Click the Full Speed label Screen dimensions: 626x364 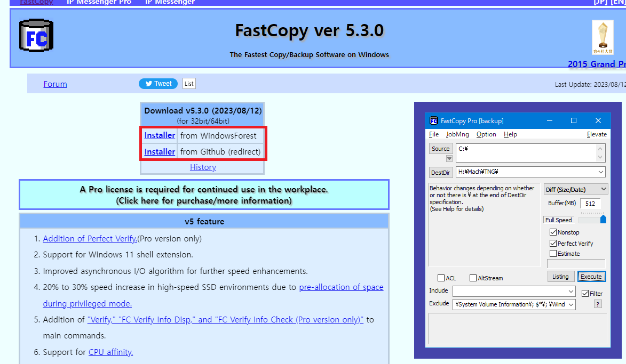(559, 220)
